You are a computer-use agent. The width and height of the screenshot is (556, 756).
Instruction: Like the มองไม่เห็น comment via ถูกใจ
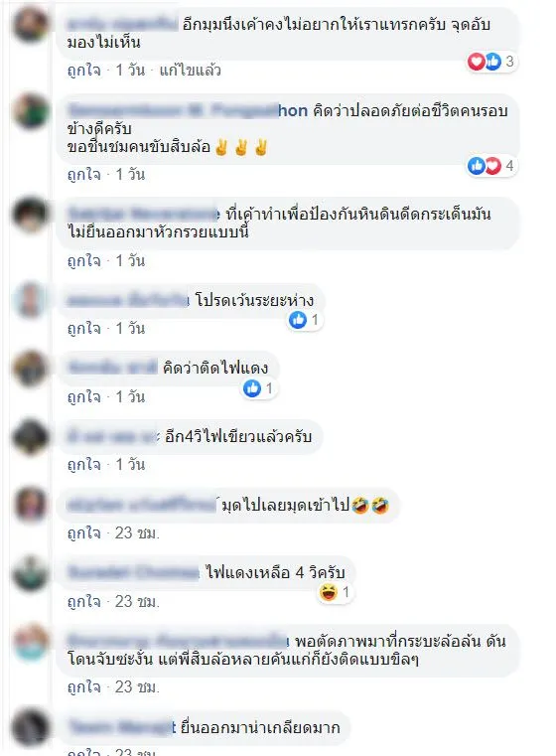pyautogui.click(x=84, y=70)
